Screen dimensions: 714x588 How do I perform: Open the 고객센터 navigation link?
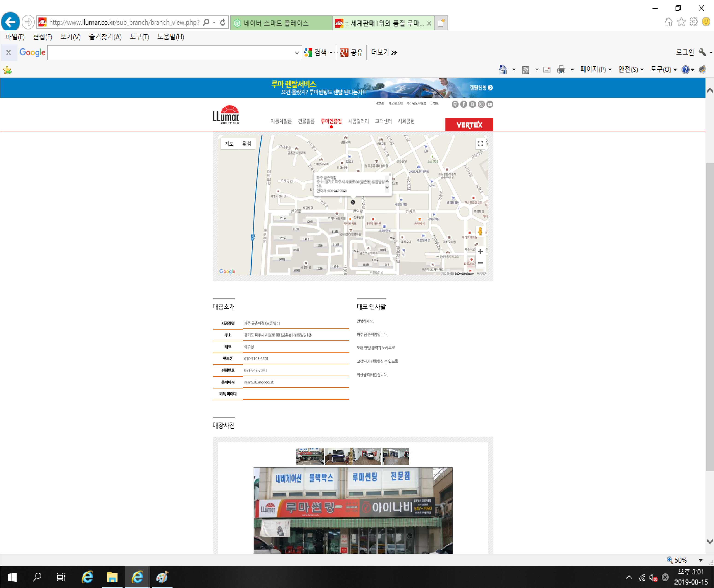[x=383, y=121]
